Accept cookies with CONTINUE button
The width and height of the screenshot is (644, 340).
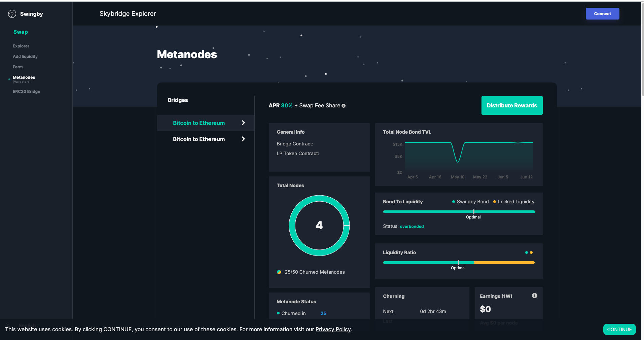coord(619,330)
